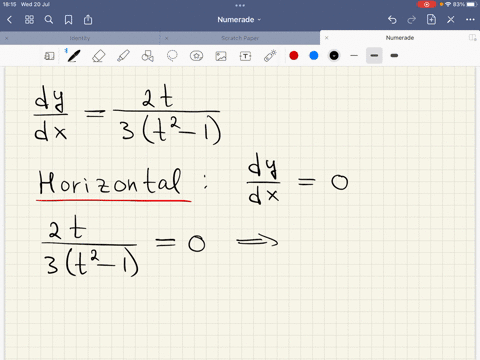480x360 pixels.
Task: Select the Text box tool
Action: (x=245, y=56)
